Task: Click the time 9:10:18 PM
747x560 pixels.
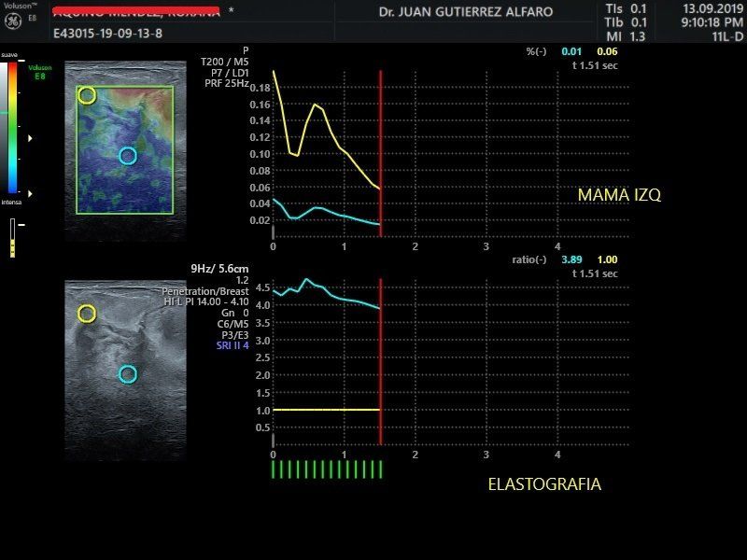Action: click(x=712, y=22)
